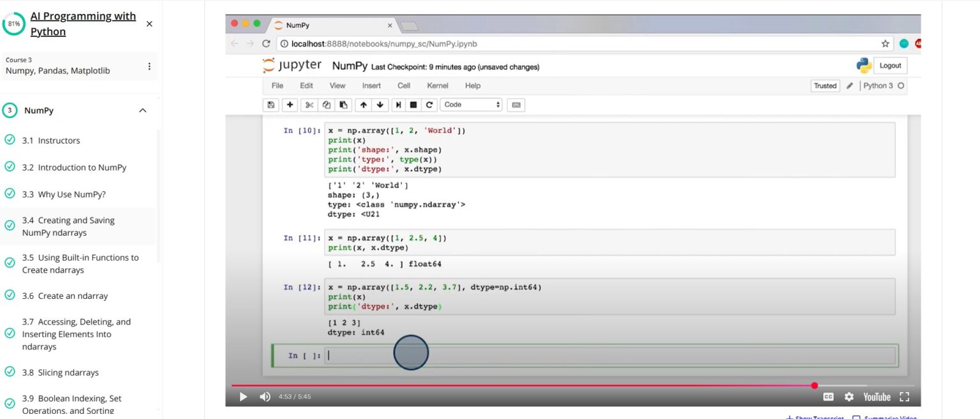Mute the video volume

265,397
